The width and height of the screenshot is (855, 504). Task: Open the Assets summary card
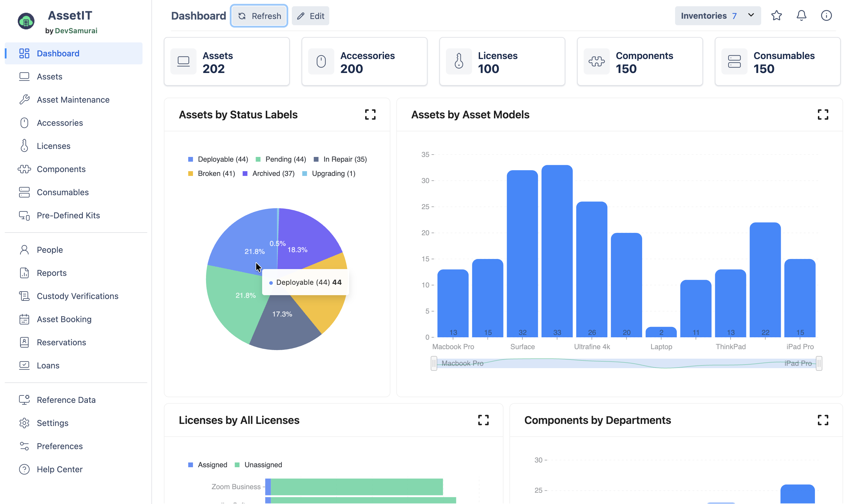pyautogui.click(x=227, y=61)
